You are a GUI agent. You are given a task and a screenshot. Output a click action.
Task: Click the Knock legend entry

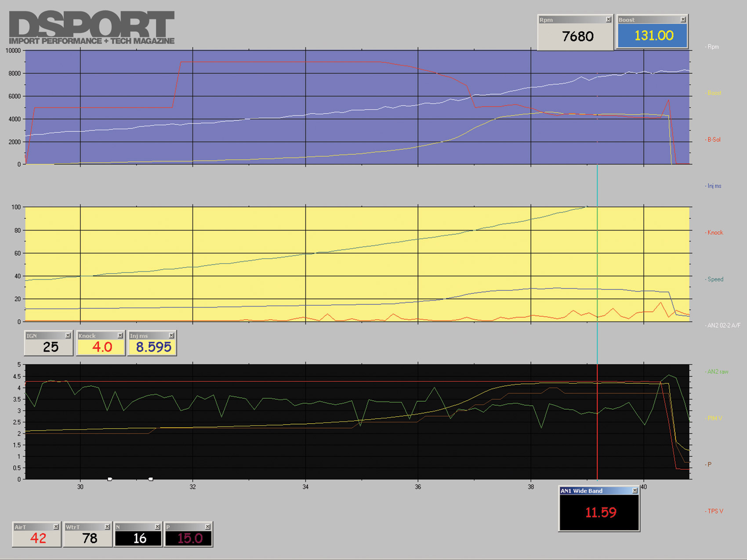[x=715, y=233]
